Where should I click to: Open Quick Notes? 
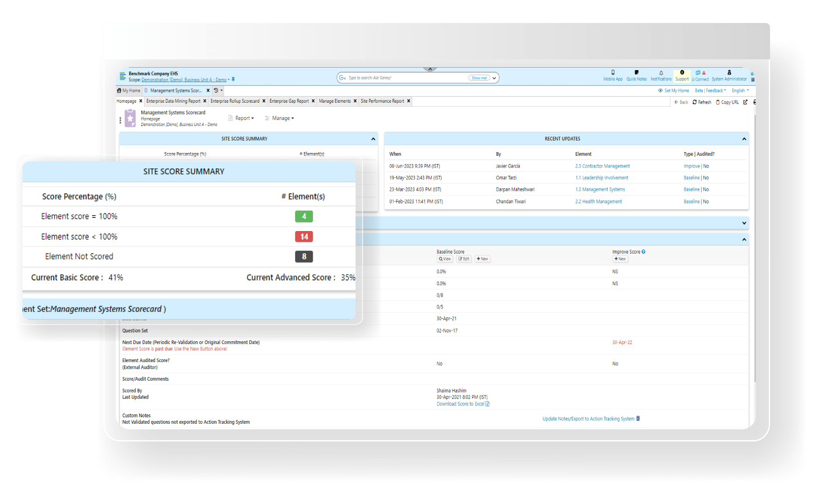point(637,75)
